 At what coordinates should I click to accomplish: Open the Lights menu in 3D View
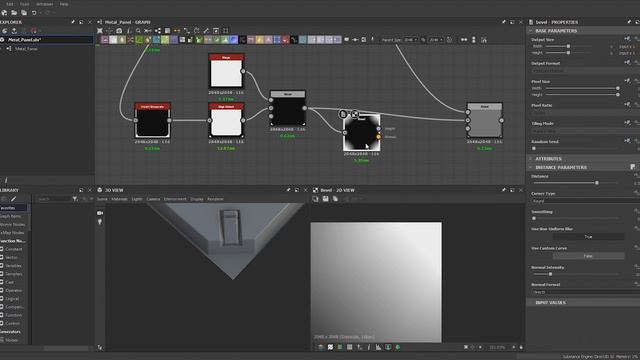tap(137, 199)
